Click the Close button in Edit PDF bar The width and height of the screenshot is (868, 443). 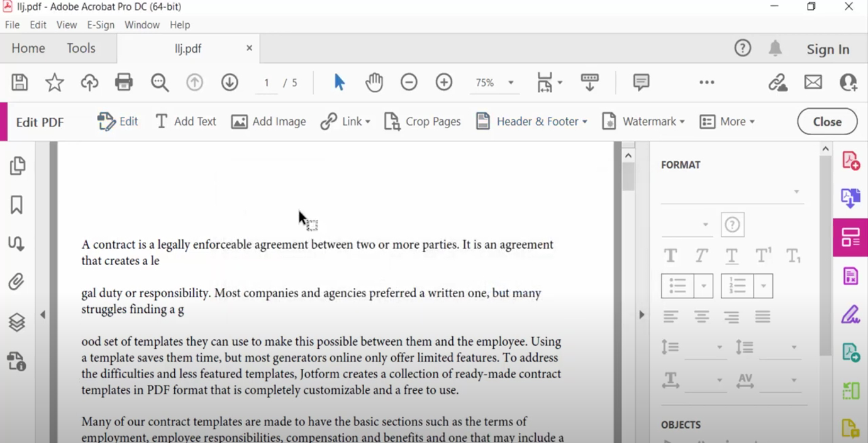(827, 122)
